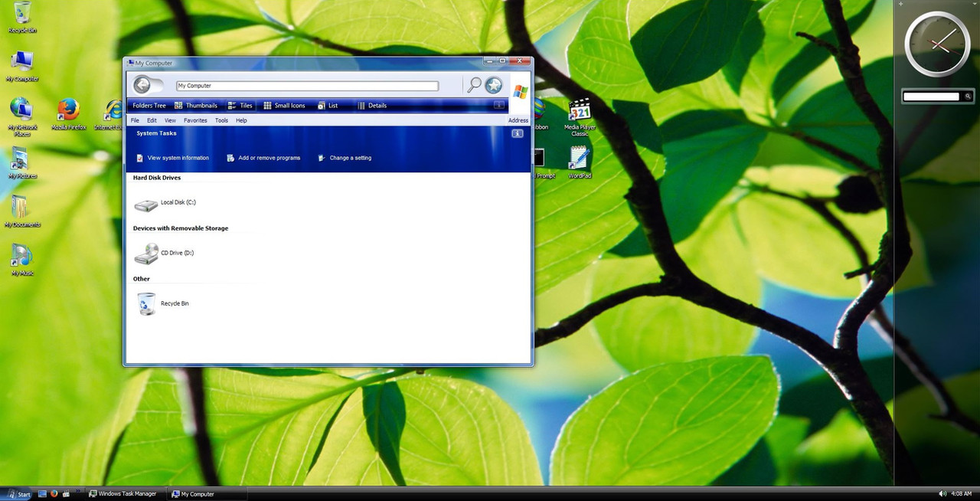Image resolution: width=980 pixels, height=501 pixels.
Task: Switch to Thumbnails view
Action: [196, 106]
